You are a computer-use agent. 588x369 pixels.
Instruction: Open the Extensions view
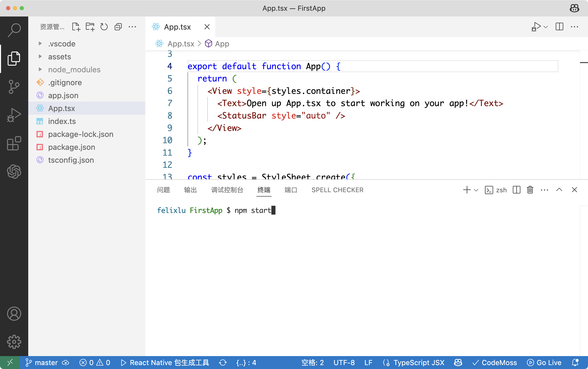tap(14, 143)
